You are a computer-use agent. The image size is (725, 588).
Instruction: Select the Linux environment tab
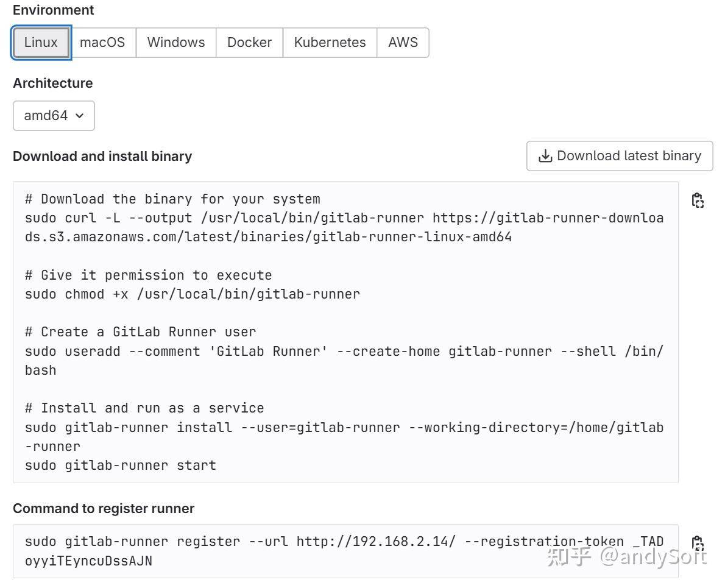click(x=41, y=43)
